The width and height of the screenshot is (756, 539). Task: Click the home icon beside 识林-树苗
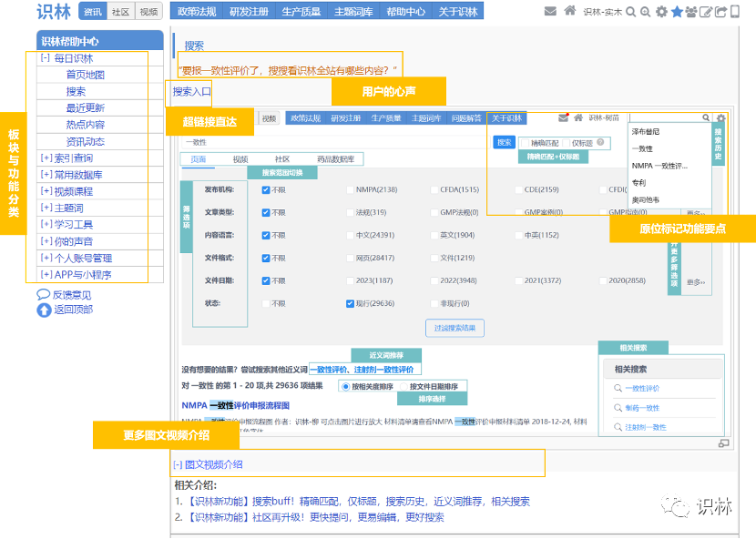point(578,117)
